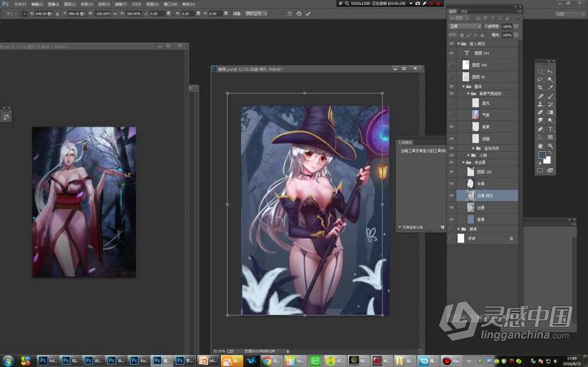Select the Magic Wand tool

550,80
